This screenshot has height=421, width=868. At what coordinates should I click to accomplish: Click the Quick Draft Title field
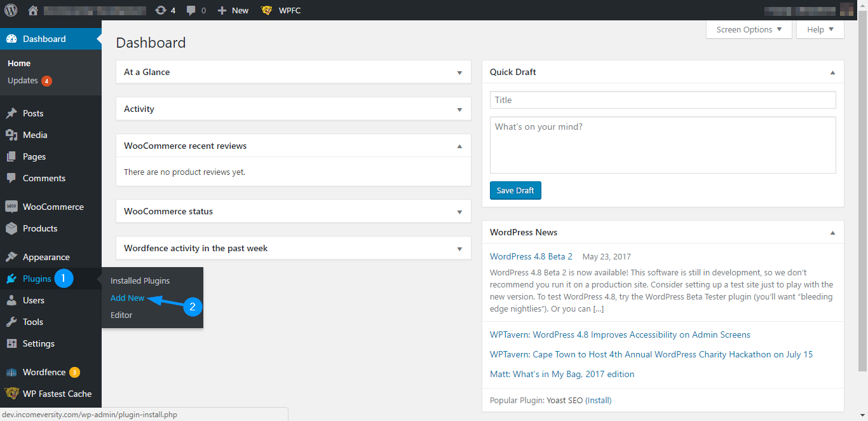pyautogui.click(x=663, y=100)
